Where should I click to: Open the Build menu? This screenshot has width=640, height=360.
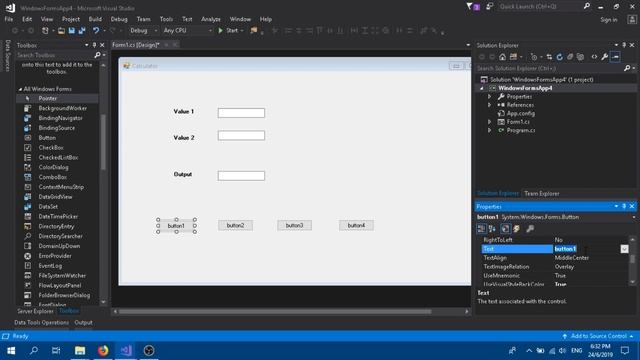(95, 19)
